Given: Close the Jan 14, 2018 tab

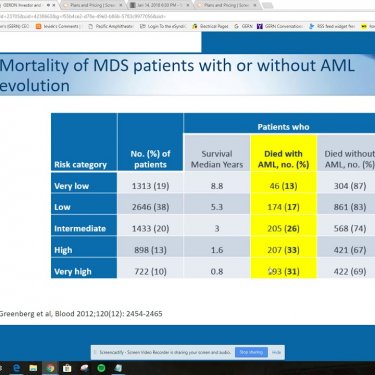Looking at the screenshot, I should (x=188, y=5).
